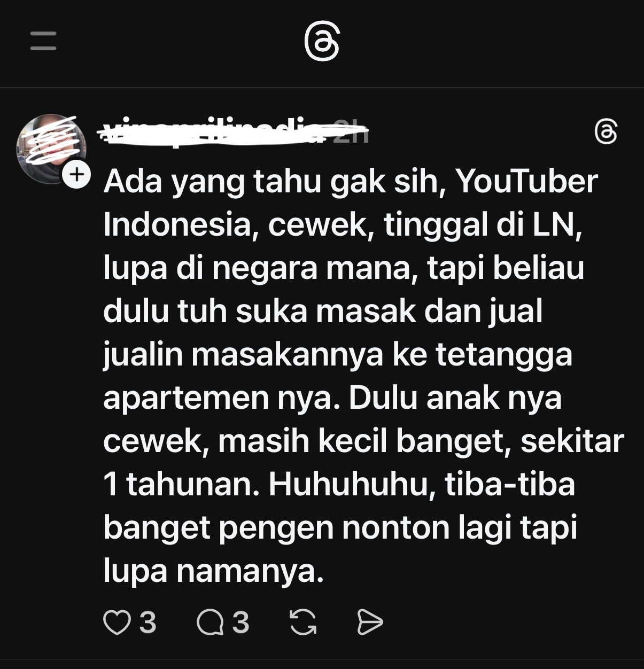Screen dimensions: 644x669
Task: Repost using the circular arrows icon
Action: tap(303, 623)
